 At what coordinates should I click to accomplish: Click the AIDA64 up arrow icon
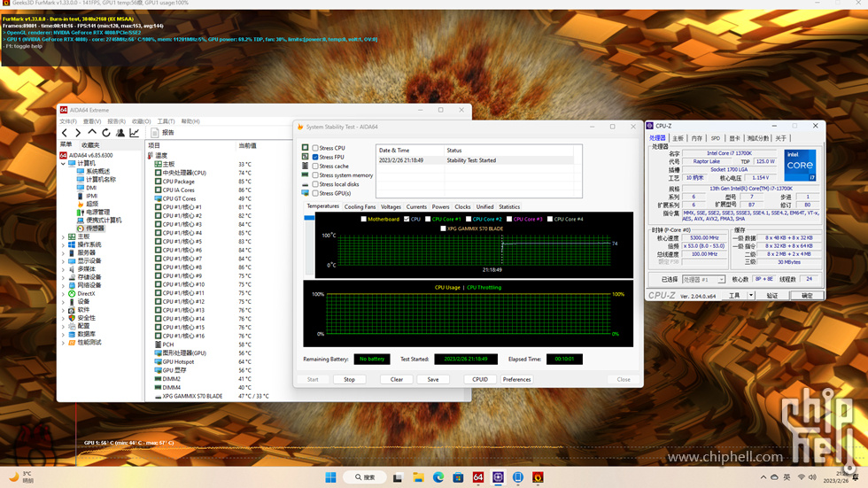point(92,133)
